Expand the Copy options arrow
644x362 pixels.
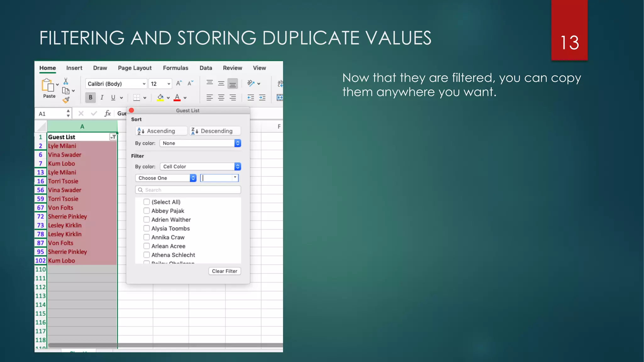(73, 91)
